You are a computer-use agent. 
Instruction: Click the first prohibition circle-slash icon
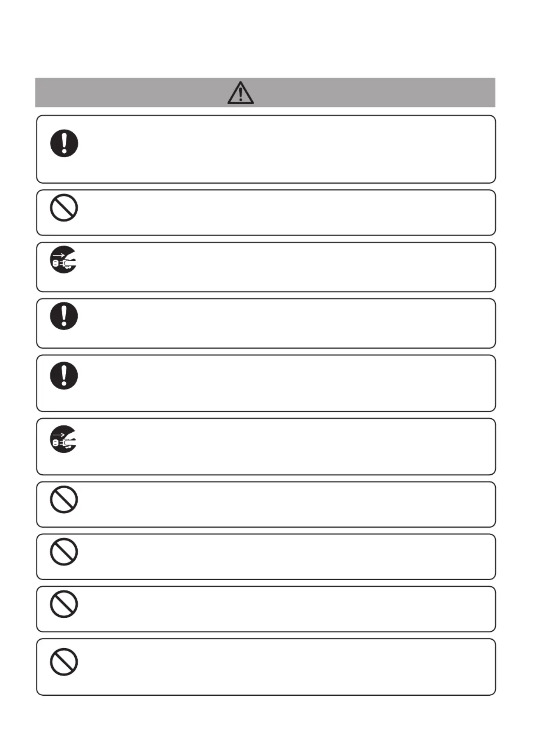coord(64,208)
